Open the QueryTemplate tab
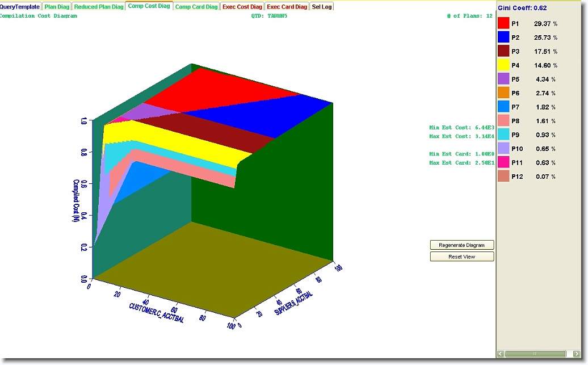The image size is (588, 365). click(x=20, y=7)
